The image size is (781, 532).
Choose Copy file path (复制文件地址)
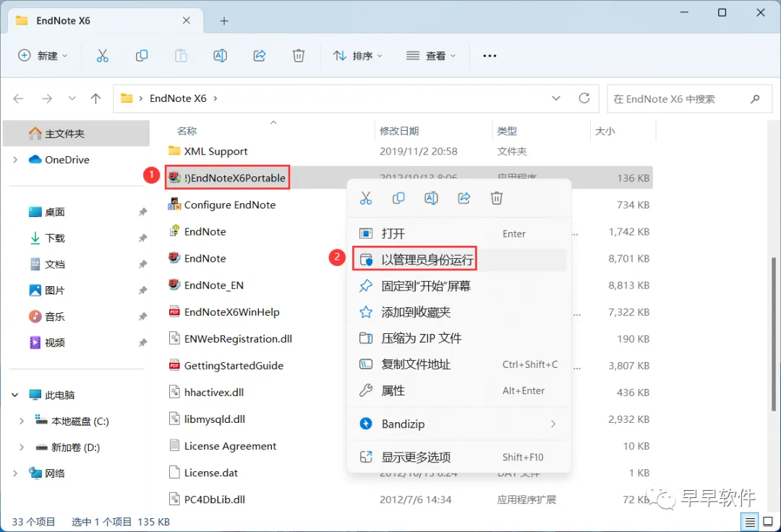pyautogui.click(x=458, y=364)
